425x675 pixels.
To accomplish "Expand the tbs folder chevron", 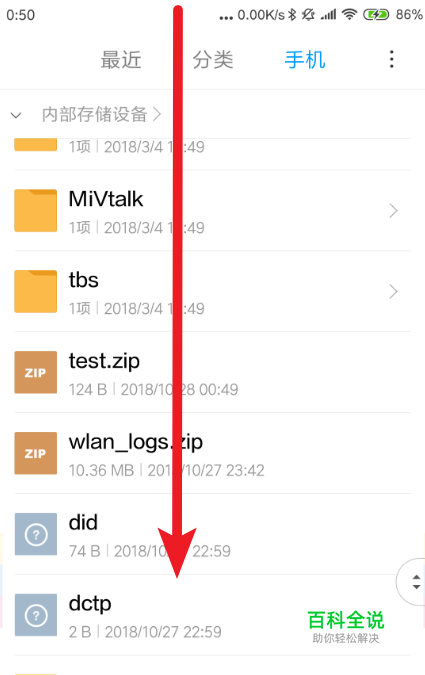I will [393, 292].
